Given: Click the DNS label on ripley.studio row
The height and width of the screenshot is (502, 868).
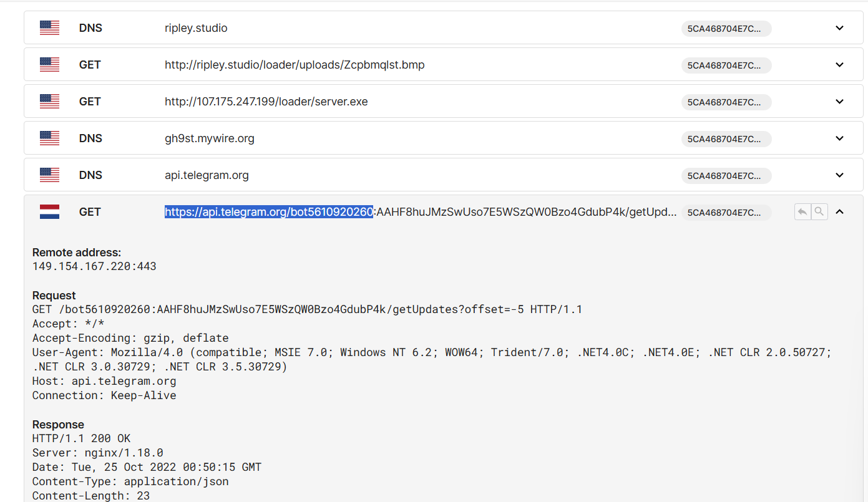Looking at the screenshot, I should [x=90, y=28].
